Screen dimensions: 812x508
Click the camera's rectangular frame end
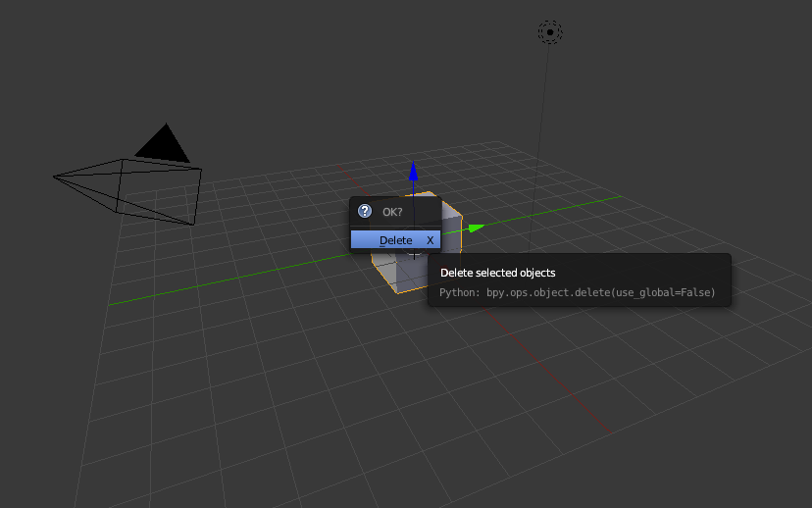coord(196,196)
